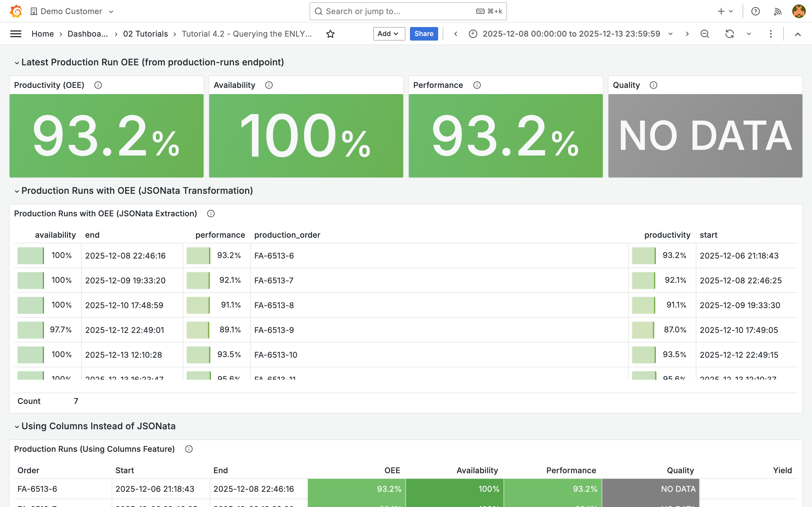Go to 02 Tutorials breadcrumb
This screenshot has width=812, height=507.
pos(145,34)
